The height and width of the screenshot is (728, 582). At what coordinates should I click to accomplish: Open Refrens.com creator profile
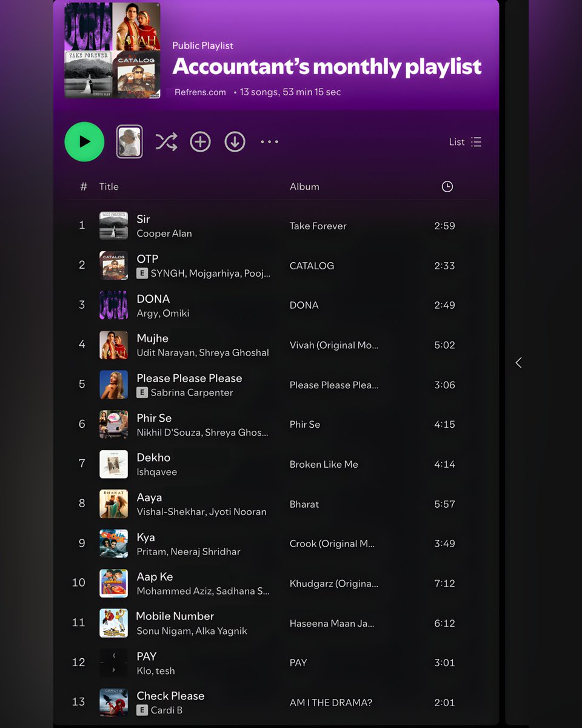(x=200, y=92)
